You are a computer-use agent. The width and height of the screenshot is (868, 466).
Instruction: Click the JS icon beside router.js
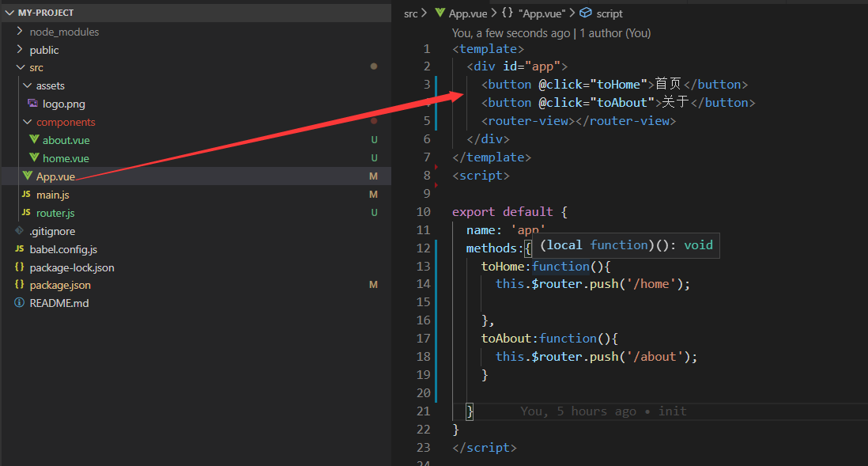[26, 212]
